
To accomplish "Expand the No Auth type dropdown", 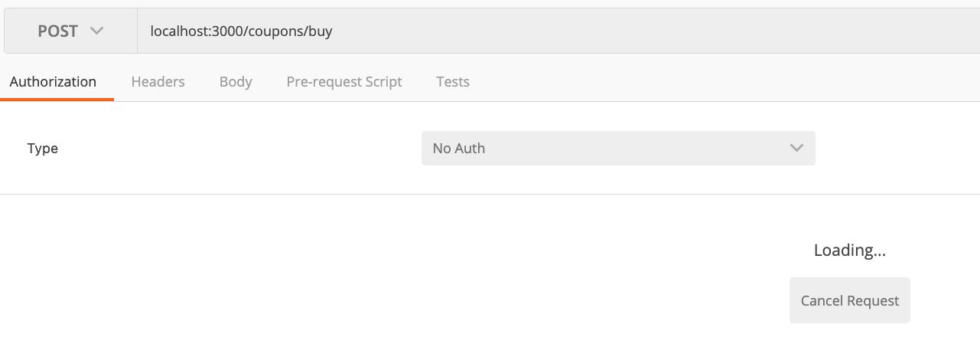I will tap(617, 149).
